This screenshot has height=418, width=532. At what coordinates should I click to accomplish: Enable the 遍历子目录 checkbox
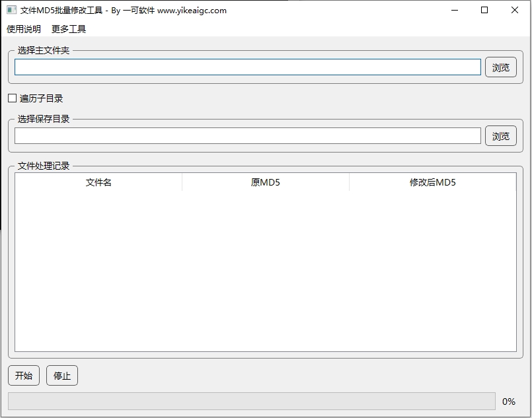click(x=12, y=98)
